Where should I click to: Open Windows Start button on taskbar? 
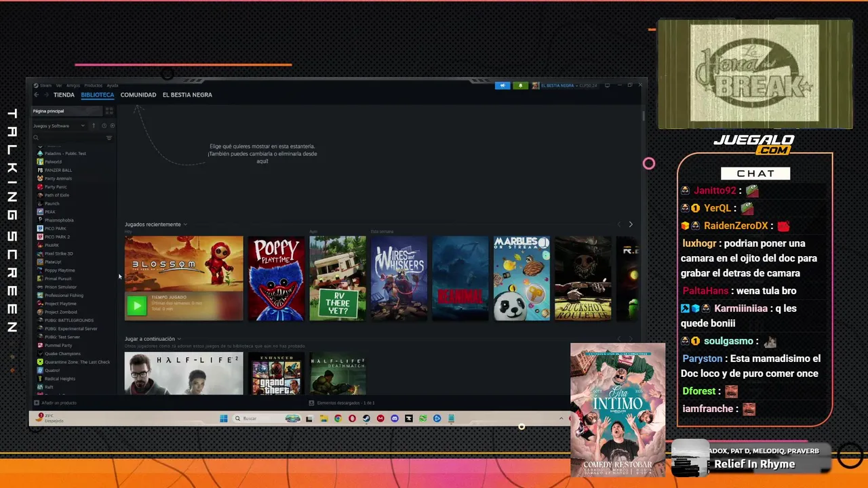coord(224,418)
